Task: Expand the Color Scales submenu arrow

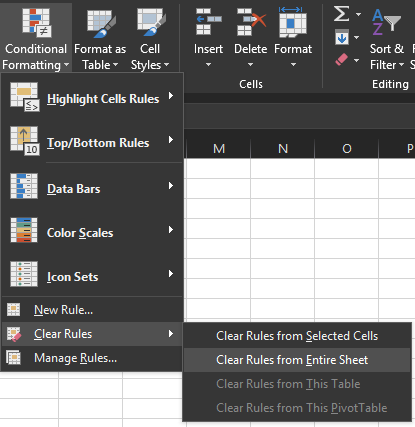Action: (x=171, y=230)
